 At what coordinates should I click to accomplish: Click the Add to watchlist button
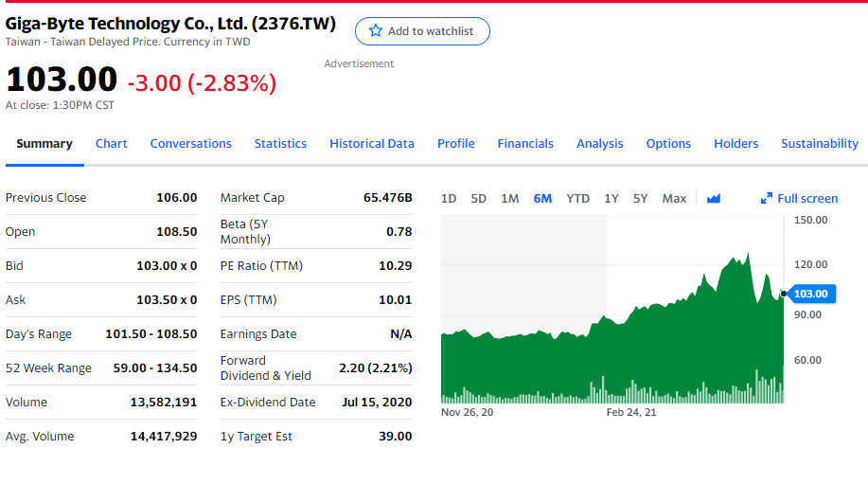(x=422, y=31)
